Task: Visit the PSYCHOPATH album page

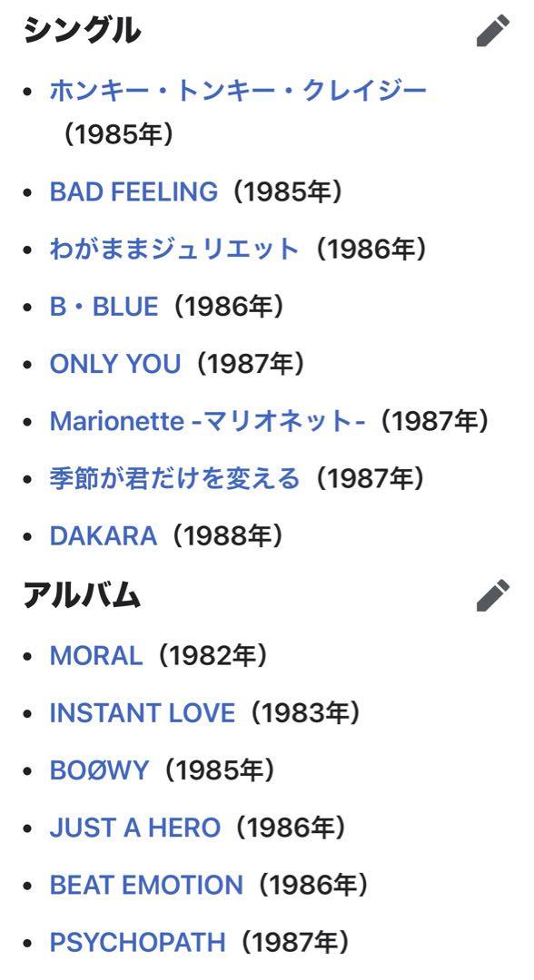Action: 137,943
